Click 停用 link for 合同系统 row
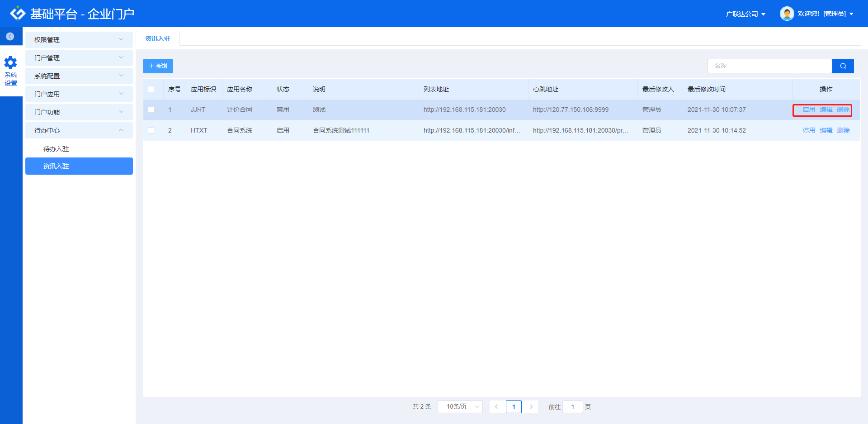The image size is (868, 424). click(808, 130)
